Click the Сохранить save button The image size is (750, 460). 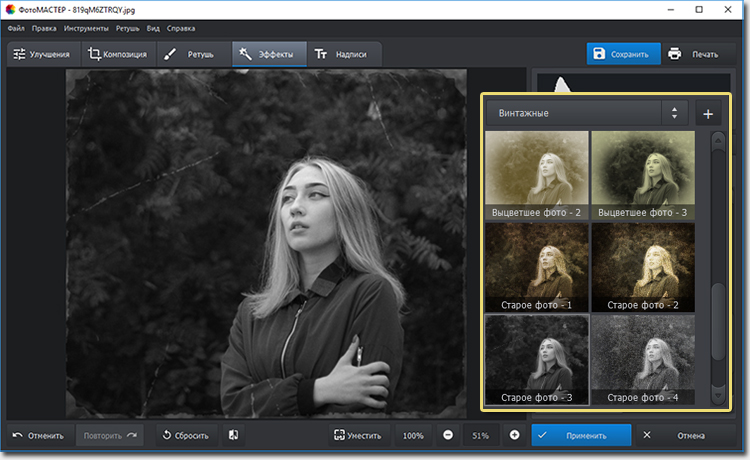(623, 54)
